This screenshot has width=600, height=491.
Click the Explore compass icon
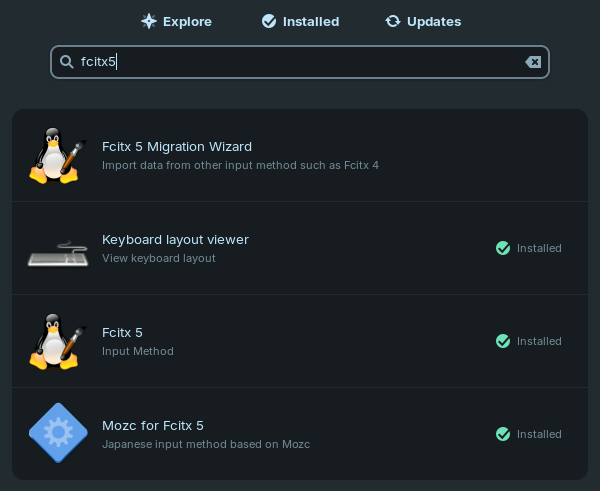coord(148,21)
